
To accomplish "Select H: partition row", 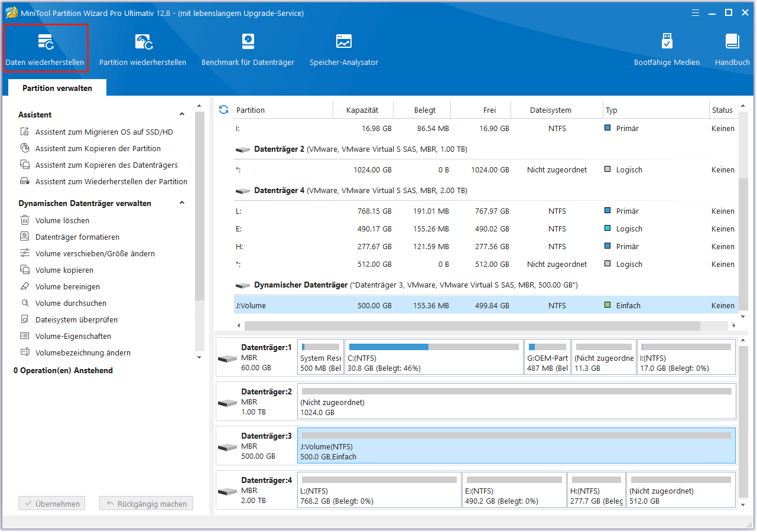I will coord(486,247).
